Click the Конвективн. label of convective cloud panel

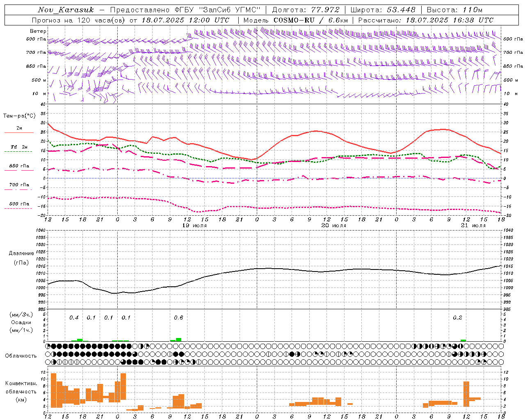point(21,383)
